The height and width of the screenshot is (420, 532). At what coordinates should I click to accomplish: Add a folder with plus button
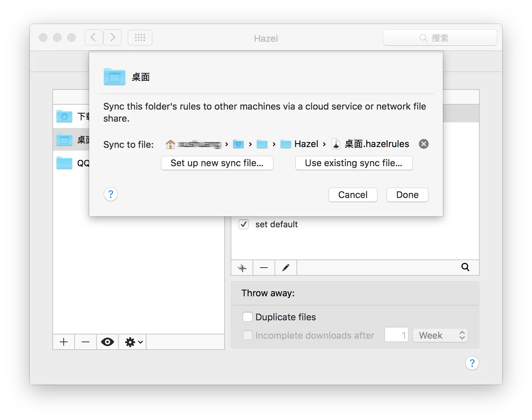(64, 342)
